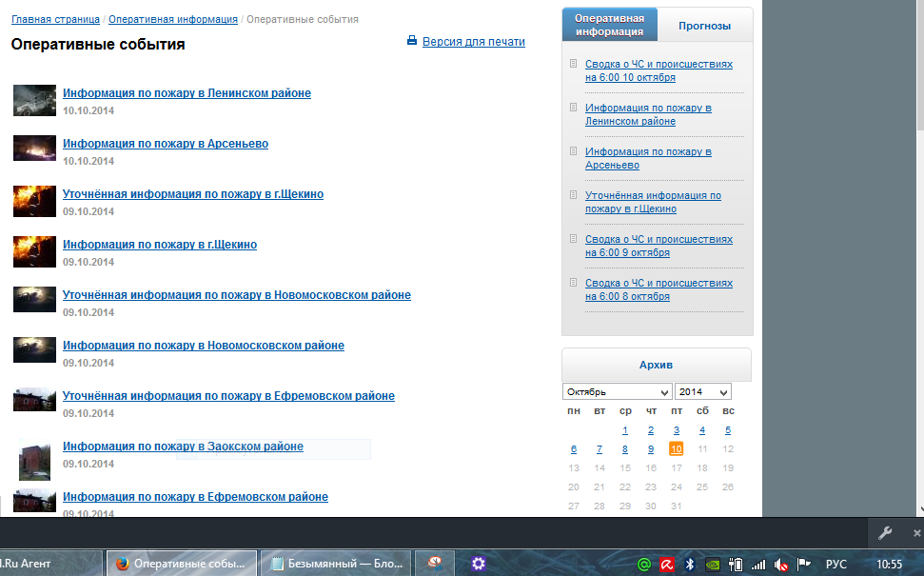Click the wrench icon in the bottom bar

(x=883, y=532)
